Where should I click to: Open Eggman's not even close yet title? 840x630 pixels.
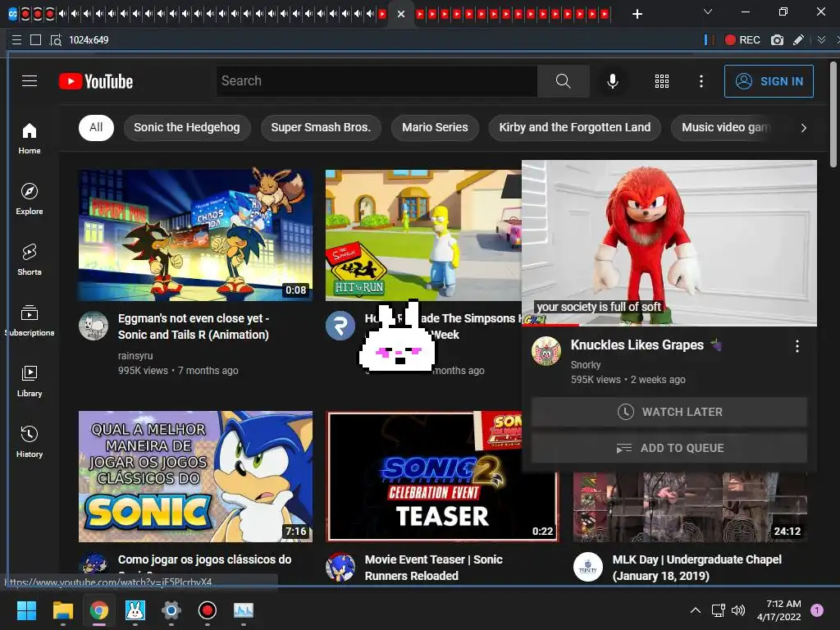click(194, 326)
